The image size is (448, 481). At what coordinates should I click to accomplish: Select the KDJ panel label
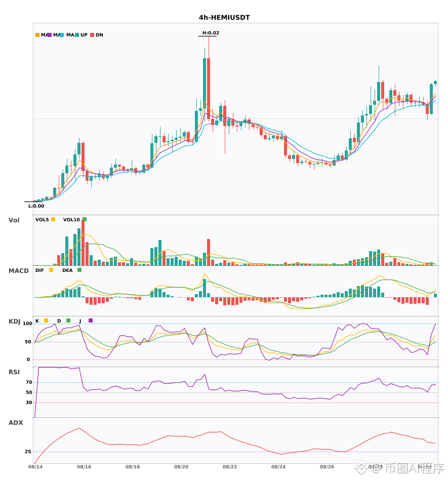(14, 322)
